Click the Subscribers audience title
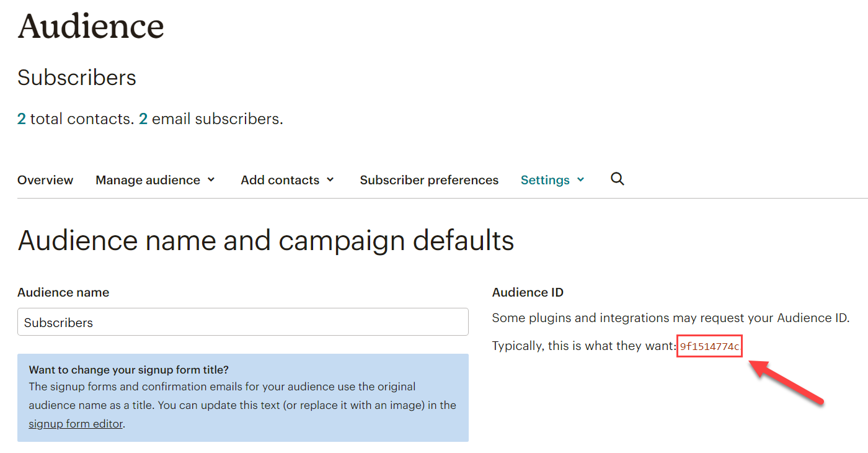 (x=77, y=78)
